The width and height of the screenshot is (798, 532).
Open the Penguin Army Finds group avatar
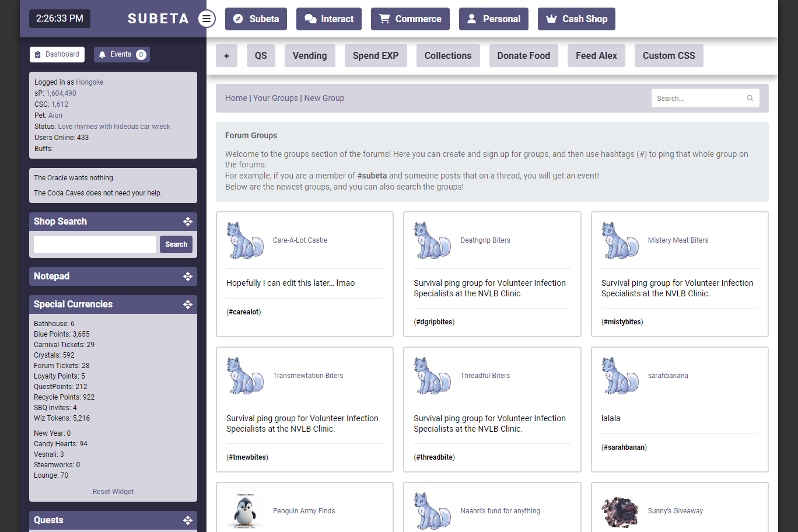pos(245,510)
